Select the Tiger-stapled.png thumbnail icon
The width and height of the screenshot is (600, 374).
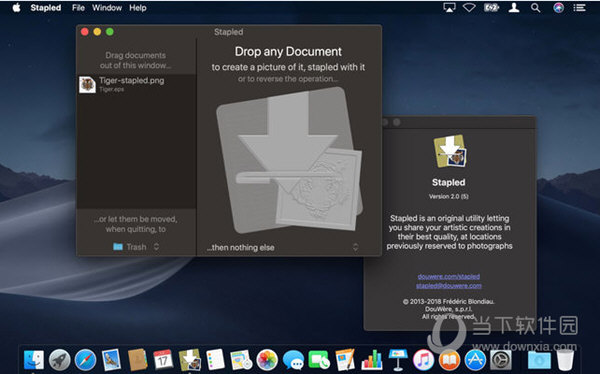[x=87, y=84]
